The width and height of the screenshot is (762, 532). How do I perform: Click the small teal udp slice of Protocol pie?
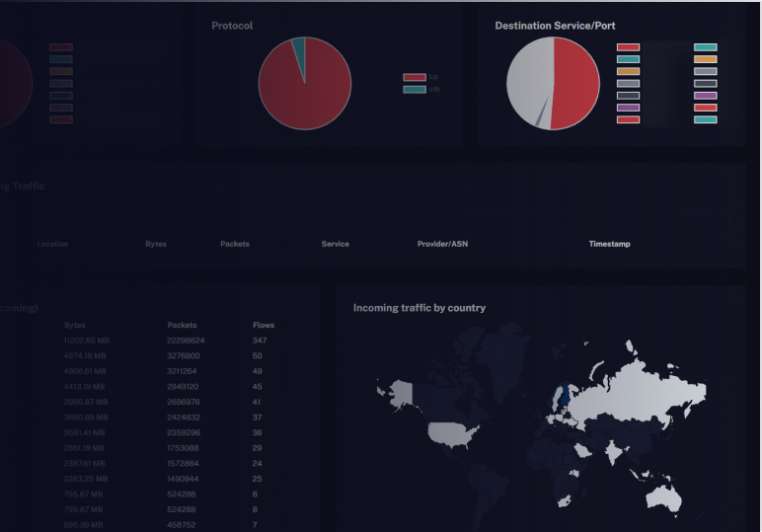click(x=299, y=49)
